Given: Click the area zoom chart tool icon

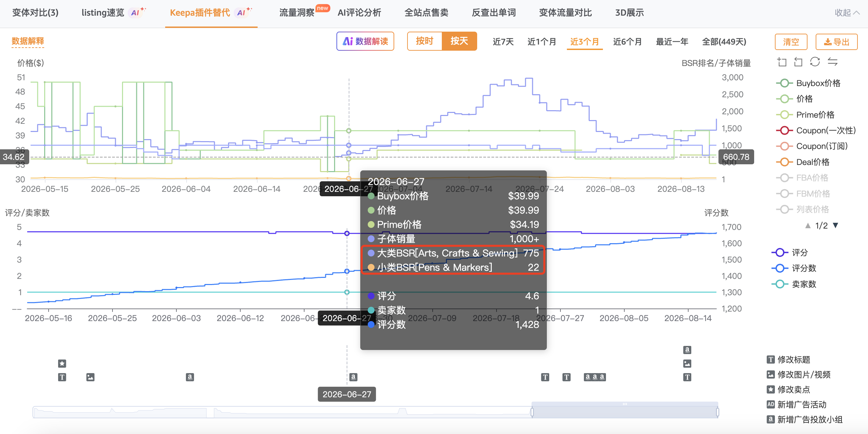Looking at the screenshot, I should point(782,62).
